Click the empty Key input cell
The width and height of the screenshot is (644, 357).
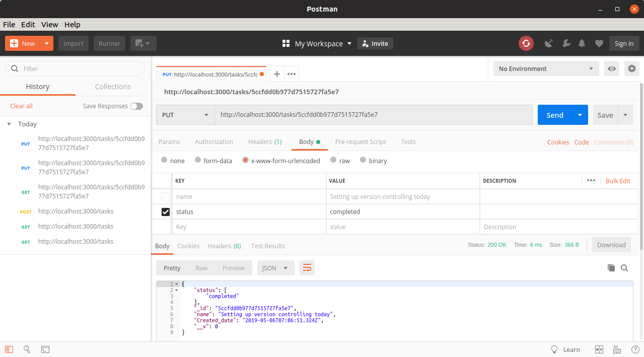point(249,227)
